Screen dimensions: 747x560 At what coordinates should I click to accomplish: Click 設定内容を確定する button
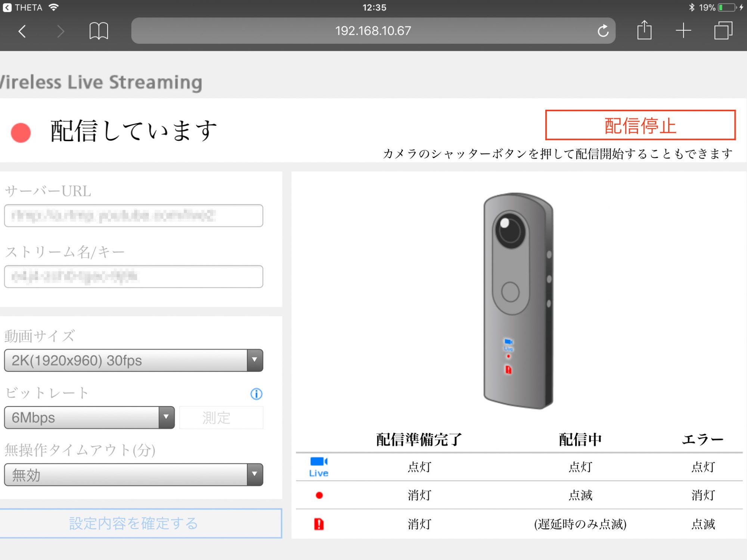(140, 523)
